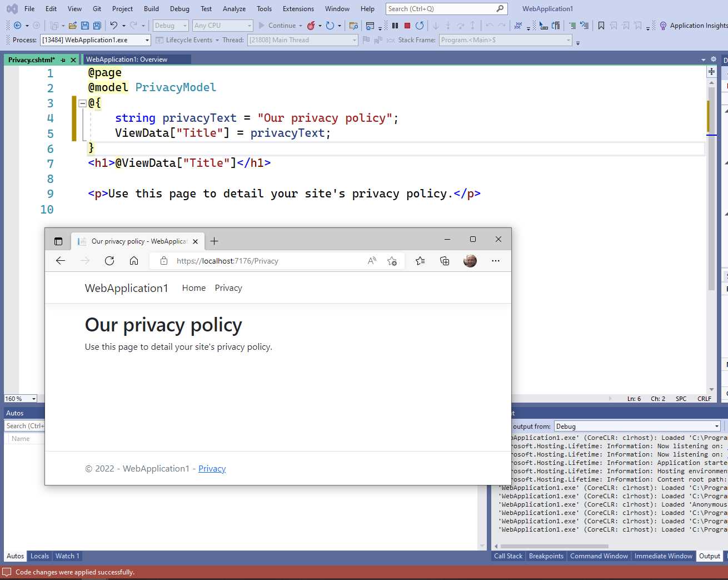
Task: Open a new browser tab
Action: point(215,241)
